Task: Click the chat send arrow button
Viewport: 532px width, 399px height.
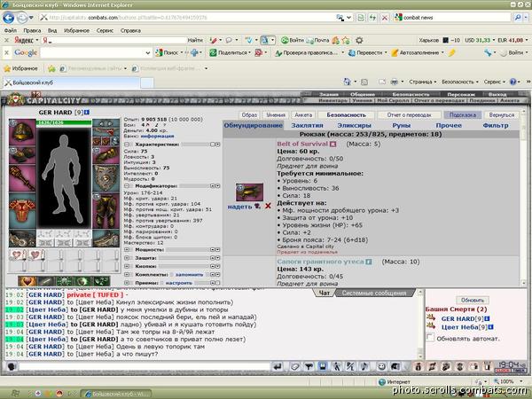Action: [278, 367]
